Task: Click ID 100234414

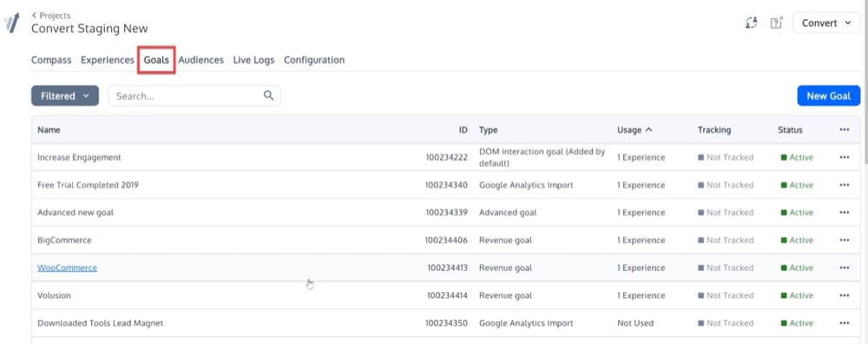Action: [x=448, y=296]
